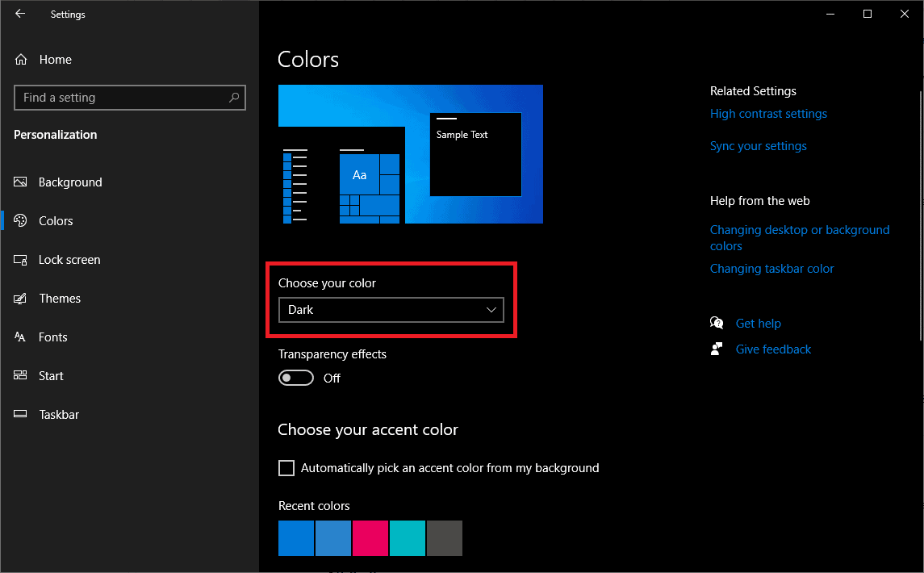Open Start menu settings
The width and height of the screenshot is (924, 573).
51,375
